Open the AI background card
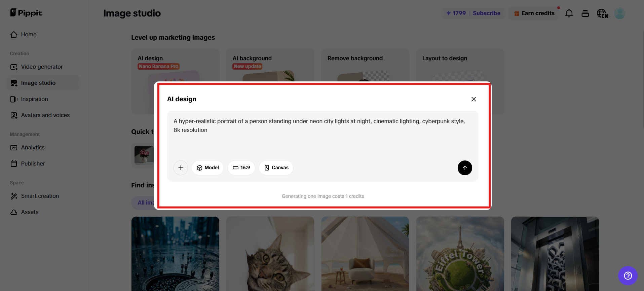Viewport: 644px width, 291px height. [x=270, y=65]
